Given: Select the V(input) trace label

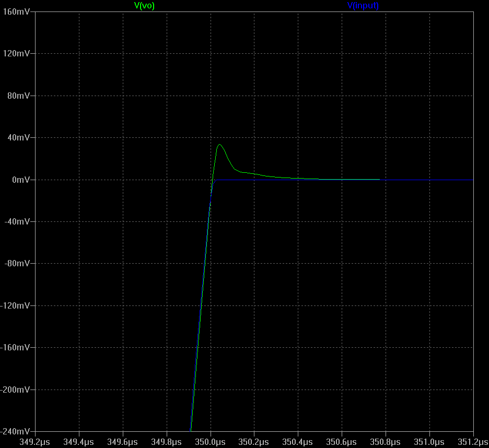Looking at the screenshot, I should pos(363,6).
